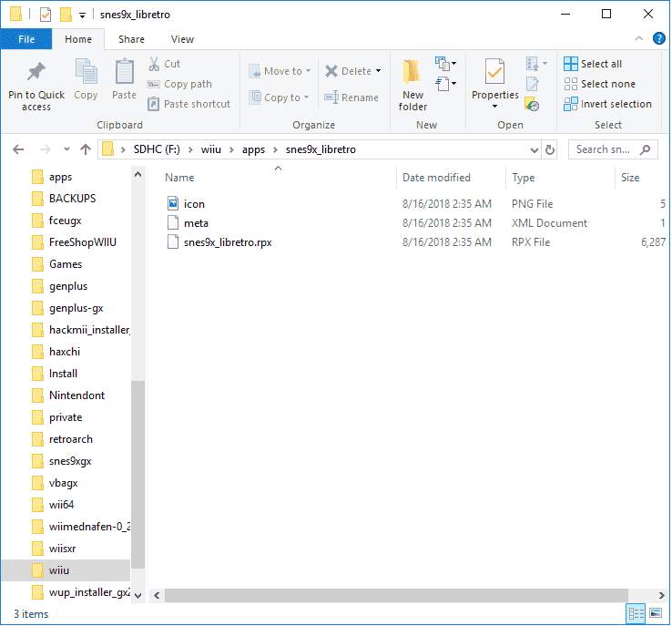The height and width of the screenshot is (626, 672).
Task: Switch to Large icons view in status bar
Action: pos(656,613)
